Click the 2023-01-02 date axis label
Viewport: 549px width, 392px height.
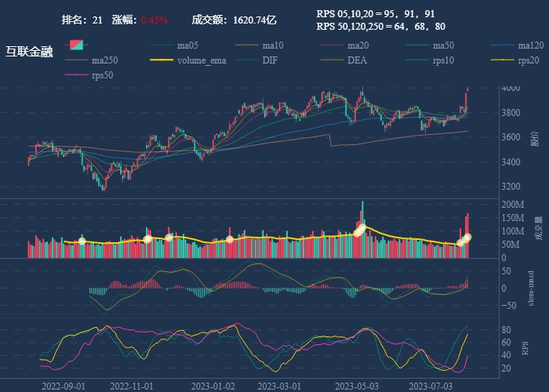coord(213,387)
